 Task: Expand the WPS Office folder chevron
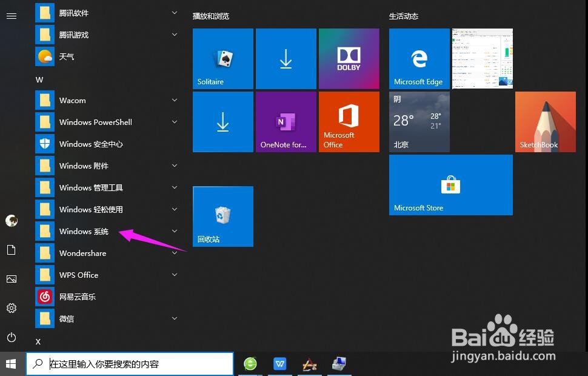(175, 275)
